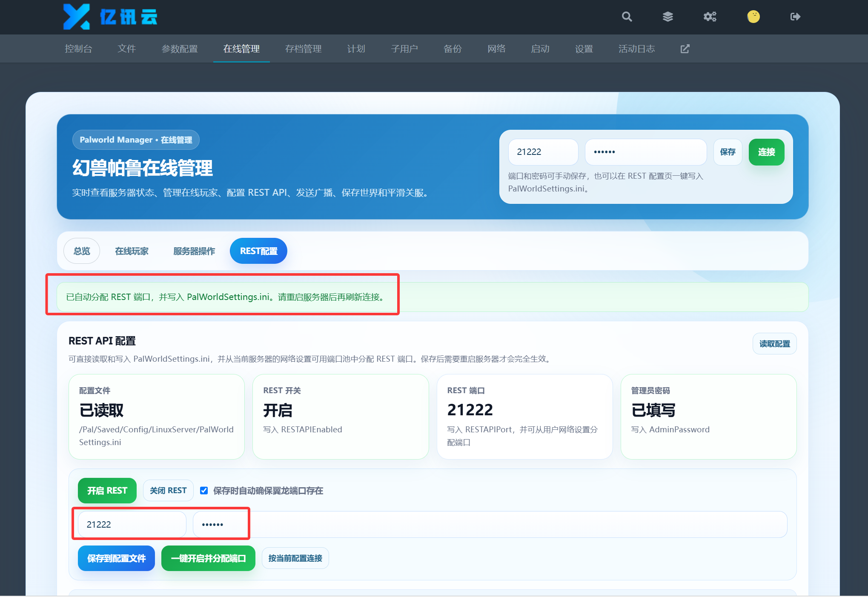The width and height of the screenshot is (868, 597).
Task: Click the 已自动分配 REST 端口 notice
Action: [x=433, y=297]
